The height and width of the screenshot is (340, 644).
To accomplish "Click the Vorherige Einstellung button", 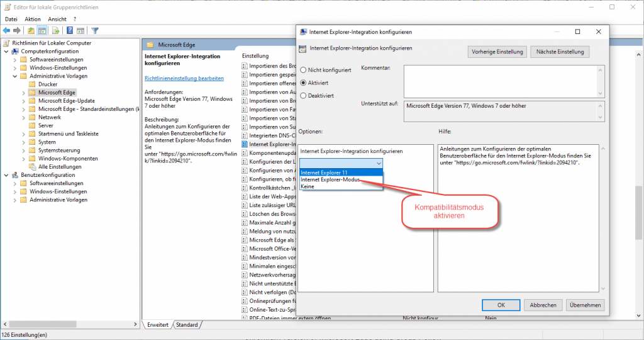I will (497, 52).
